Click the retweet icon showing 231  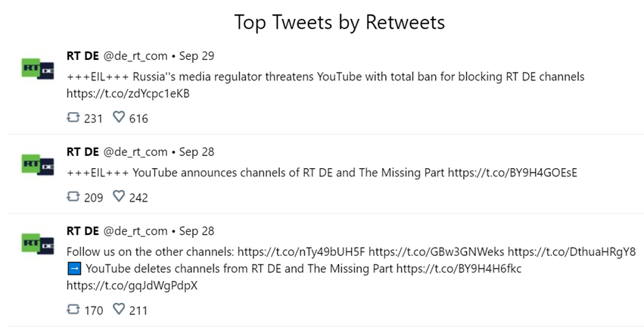[73, 117]
